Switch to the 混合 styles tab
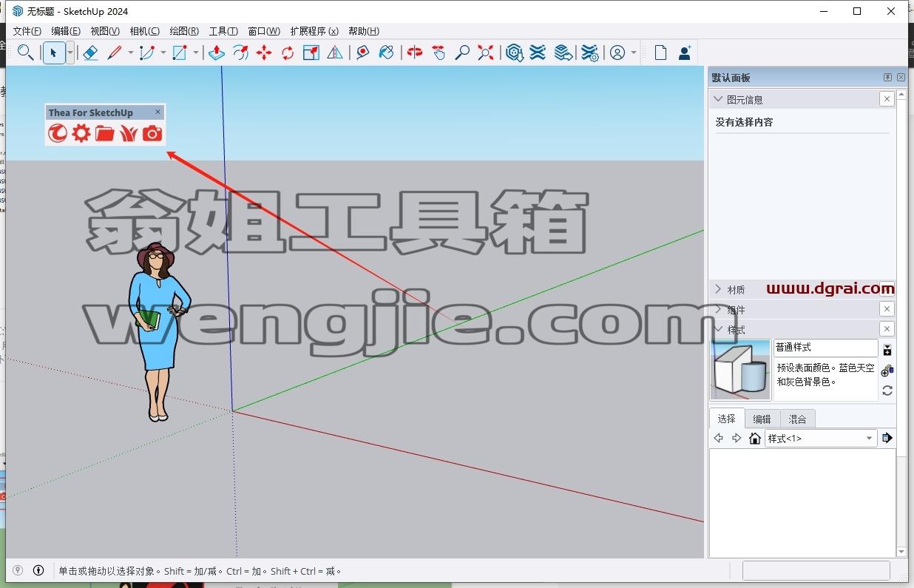914x588 pixels. [797, 419]
